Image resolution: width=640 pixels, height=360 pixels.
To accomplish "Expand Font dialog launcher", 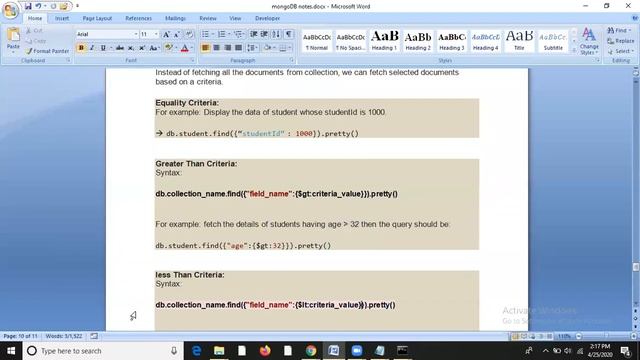I will [x=192, y=60].
